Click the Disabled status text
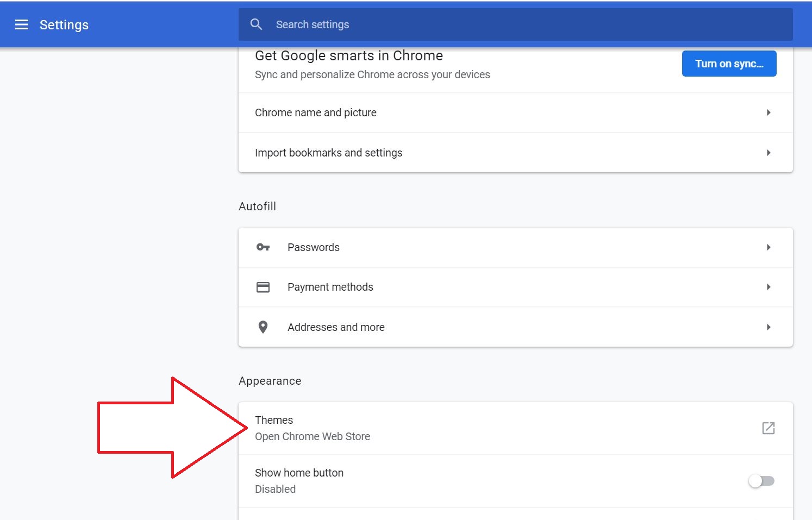812x520 pixels. 275,489
